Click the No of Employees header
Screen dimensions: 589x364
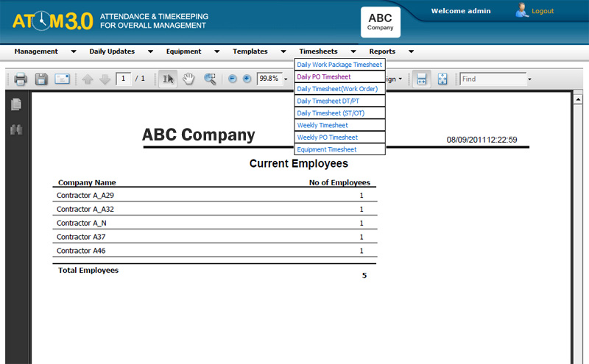(339, 182)
